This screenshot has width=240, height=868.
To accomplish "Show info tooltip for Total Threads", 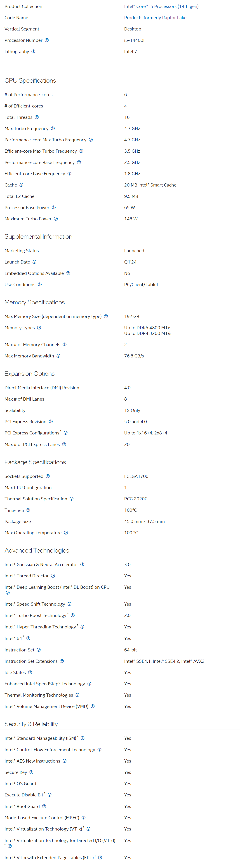I will click(x=37, y=117).
